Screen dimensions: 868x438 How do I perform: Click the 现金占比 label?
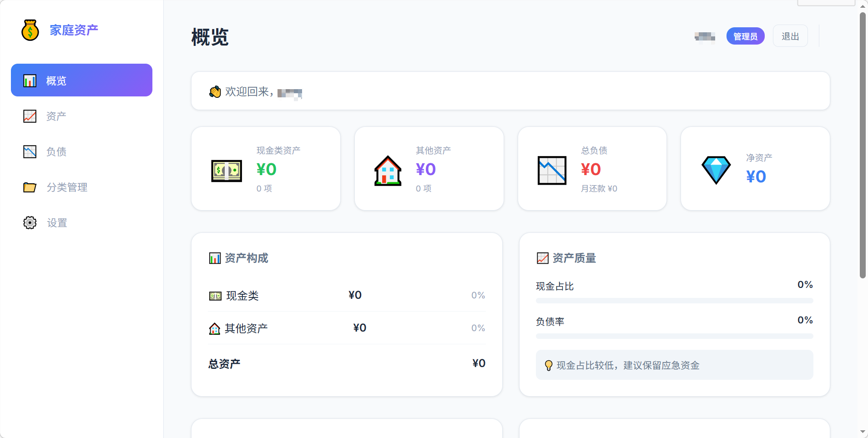point(555,286)
